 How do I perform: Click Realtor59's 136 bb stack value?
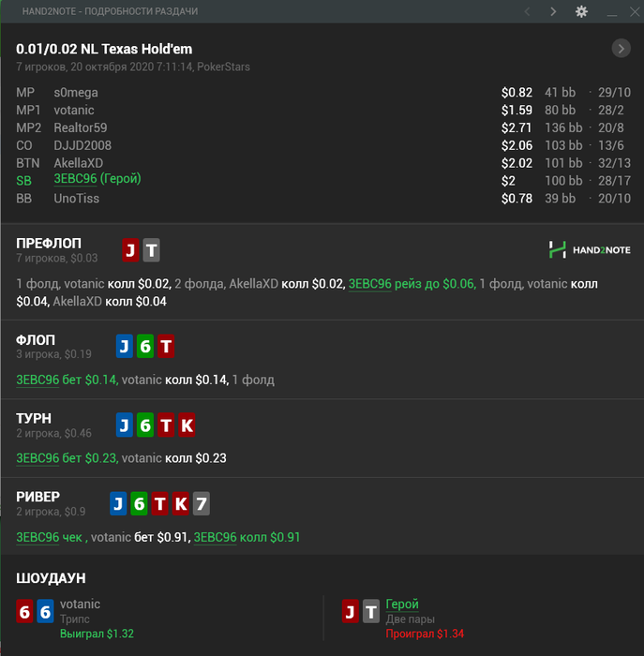click(563, 127)
